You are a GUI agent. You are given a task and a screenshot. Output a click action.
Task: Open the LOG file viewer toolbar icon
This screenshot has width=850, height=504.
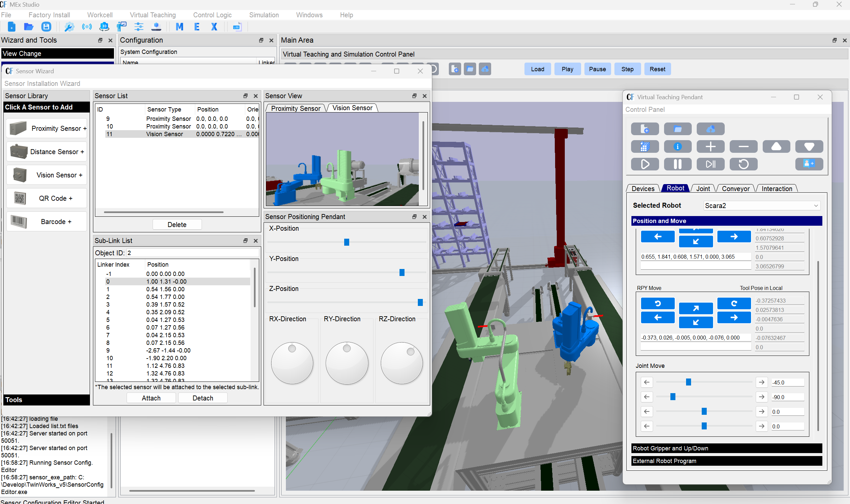pyautogui.click(x=237, y=27)
